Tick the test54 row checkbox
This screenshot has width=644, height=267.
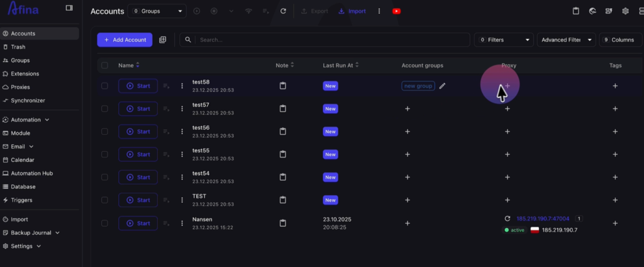104,178
